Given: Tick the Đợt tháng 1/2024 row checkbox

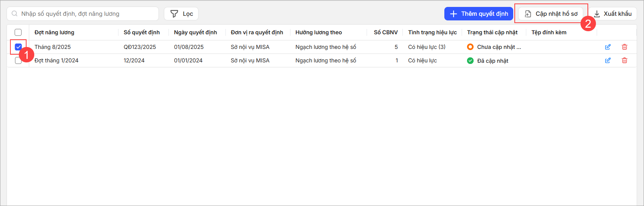Looking at the screenshot, I should (18, 61).
